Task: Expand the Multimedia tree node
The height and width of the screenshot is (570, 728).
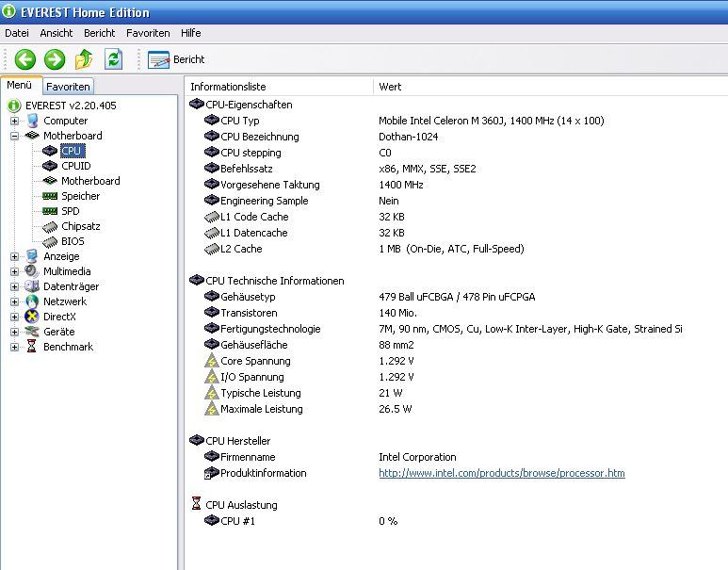Action: [x=14, y=271]
